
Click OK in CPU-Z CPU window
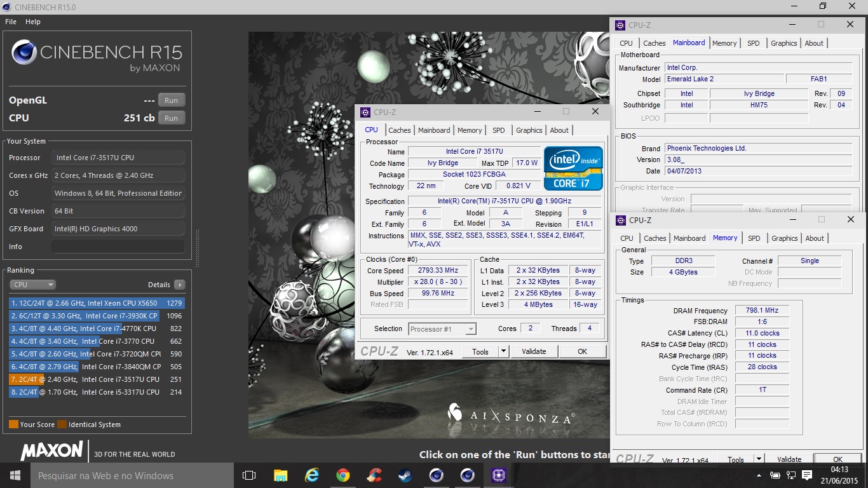(582, 351)
